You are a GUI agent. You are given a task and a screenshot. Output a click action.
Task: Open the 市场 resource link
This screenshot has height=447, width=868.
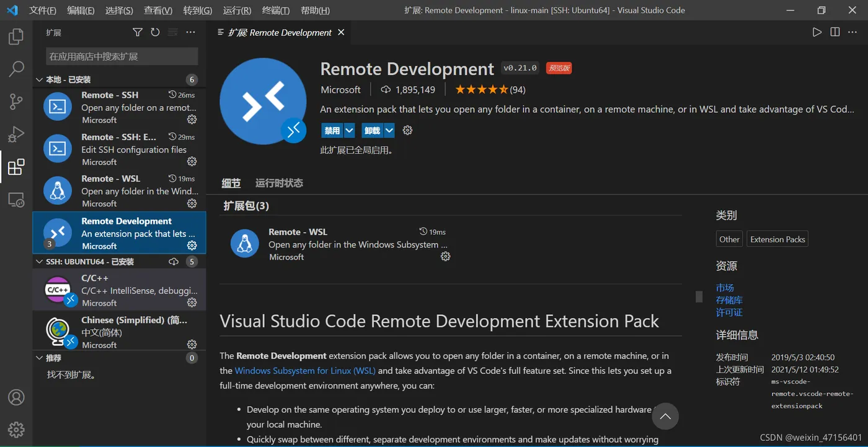(725, 288)
